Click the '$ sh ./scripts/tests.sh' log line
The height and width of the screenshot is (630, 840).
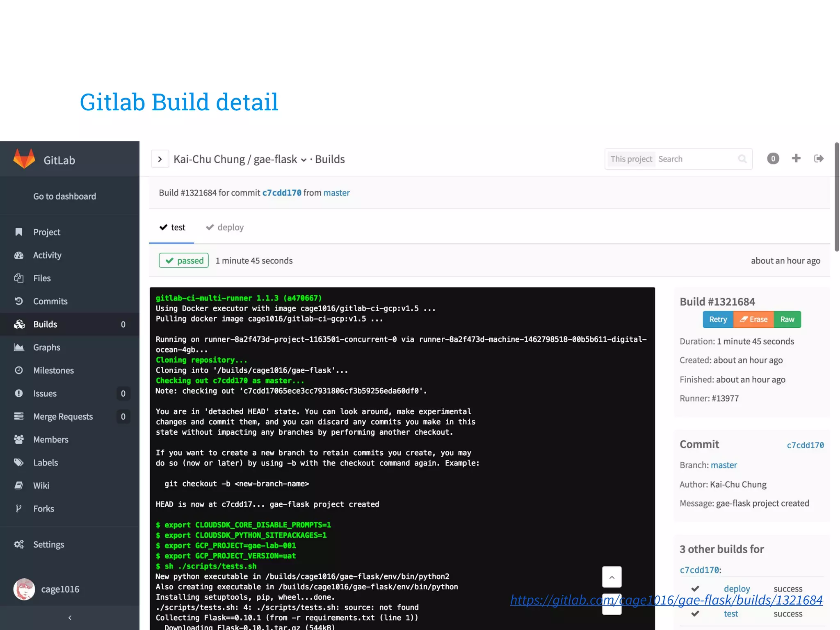coord(206,566)
